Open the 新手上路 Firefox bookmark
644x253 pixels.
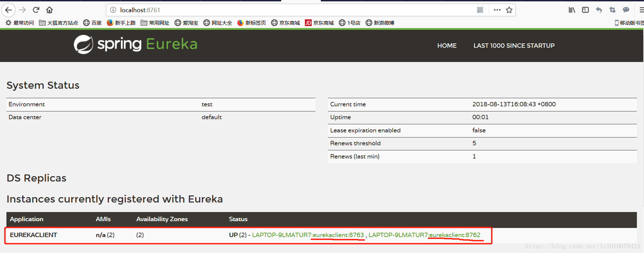coord(121,23)
